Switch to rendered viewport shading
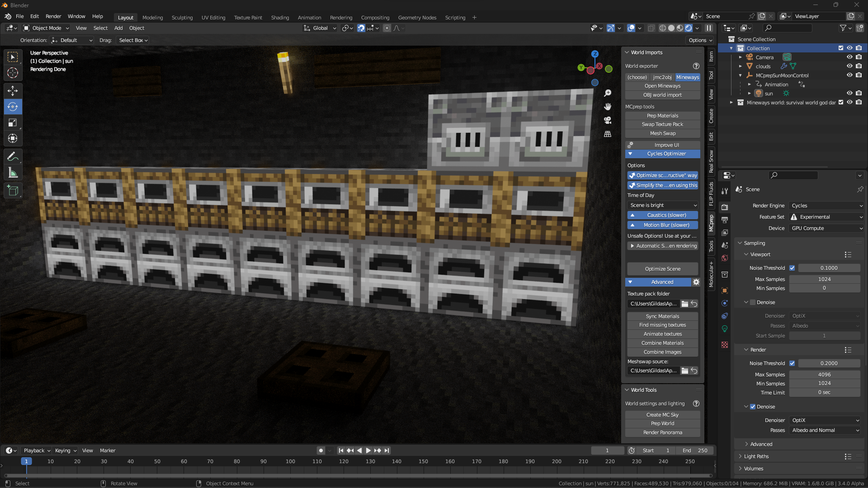Viewport: 868px width, 488px height. (x=689, y=28)
